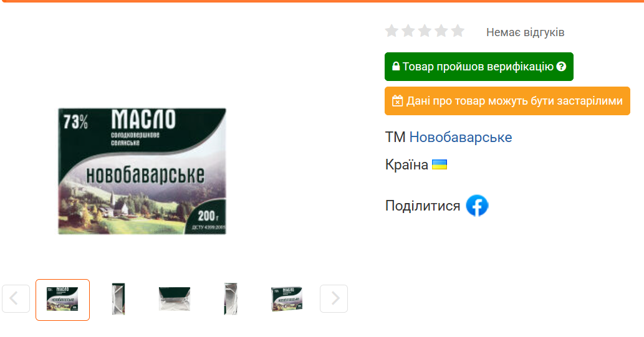Open the 'Немає відгуків' reviews text
The width and height of the screenshot is (644, 337).
point(526,32)
